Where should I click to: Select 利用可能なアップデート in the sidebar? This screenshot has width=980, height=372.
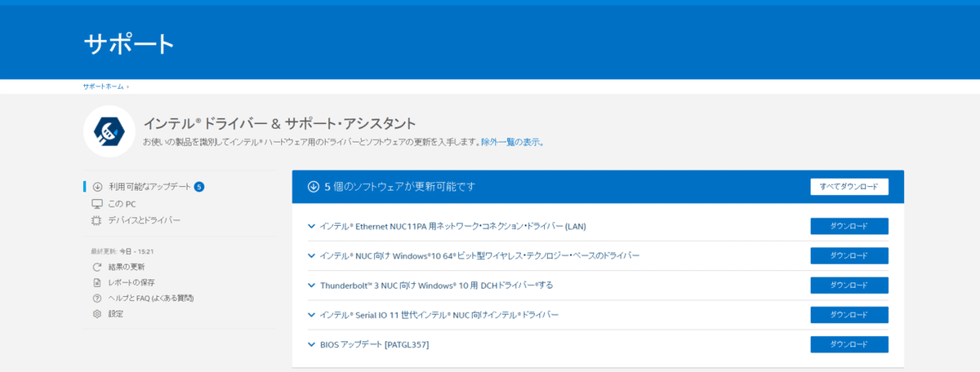point(149,187)
